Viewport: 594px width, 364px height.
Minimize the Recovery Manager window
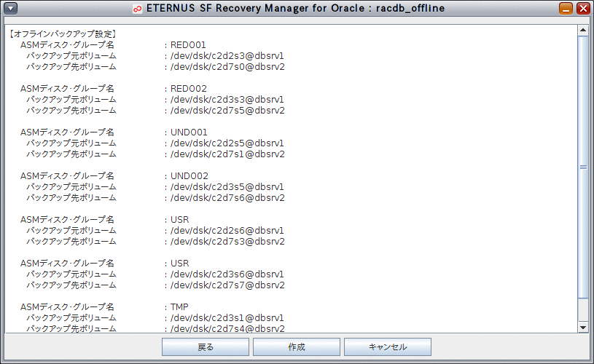point(566,8)
